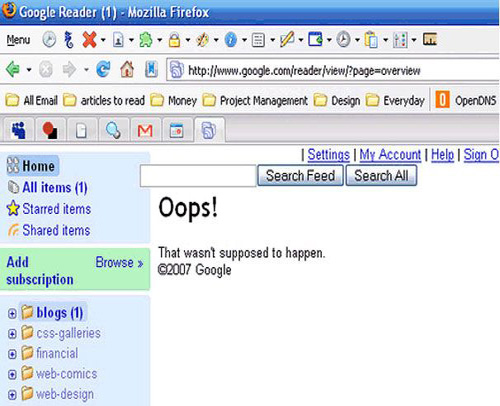Click the Help link
The image size is (500, 406).
442,155
